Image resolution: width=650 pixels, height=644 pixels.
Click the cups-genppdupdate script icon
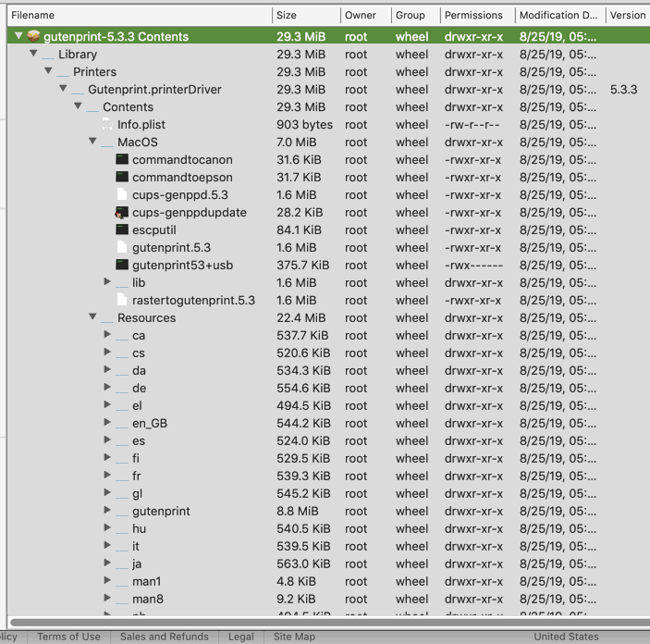(122, 213)
